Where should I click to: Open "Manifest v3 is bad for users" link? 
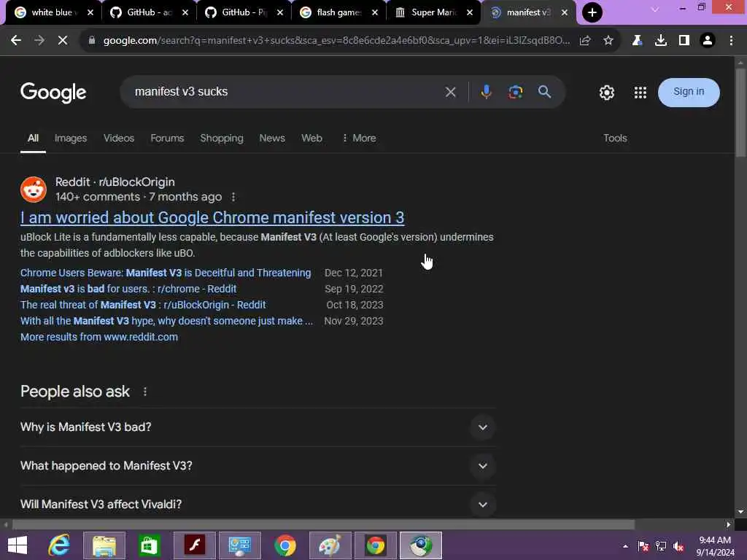point(128,289)
